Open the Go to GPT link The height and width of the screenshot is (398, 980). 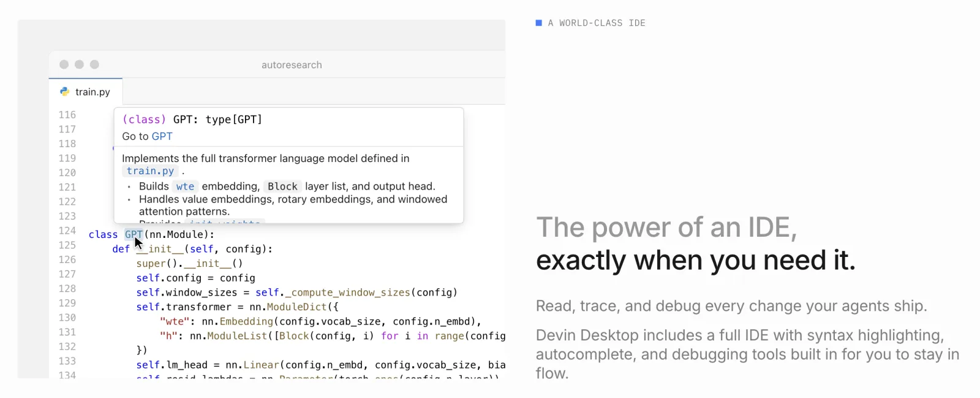point(162,136)
